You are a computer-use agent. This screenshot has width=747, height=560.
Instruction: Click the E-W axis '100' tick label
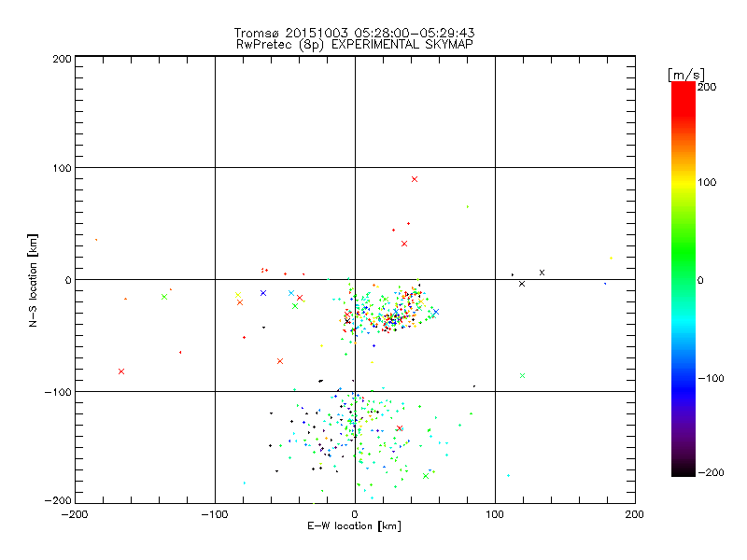tap(495, 514)
